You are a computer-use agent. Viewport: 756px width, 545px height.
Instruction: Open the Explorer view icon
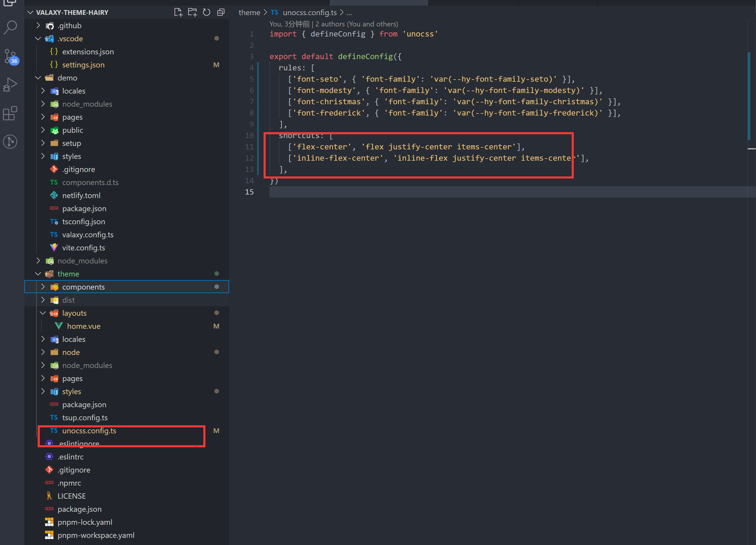pyautogui.click(x=9, y=3)
